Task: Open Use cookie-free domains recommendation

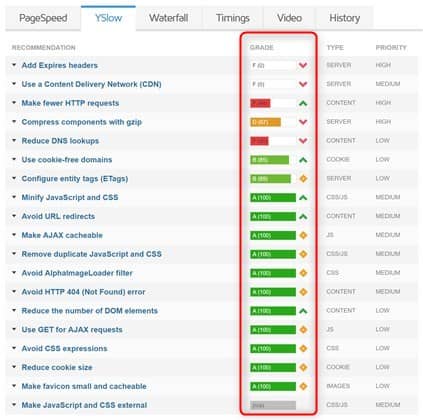Action: click(x=67, y=160)
